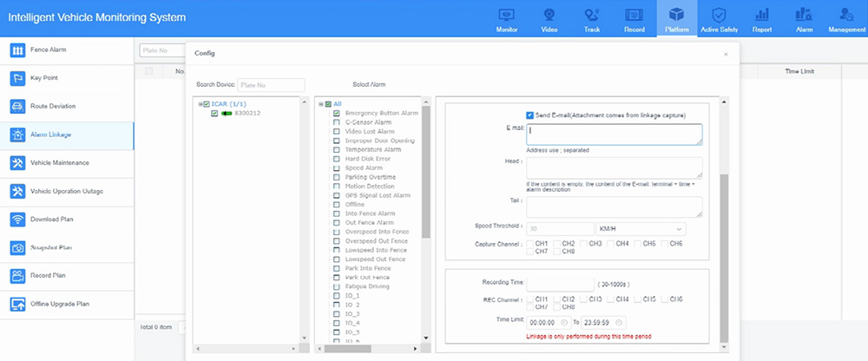Open the Active Safety shield icon
Viewport: 868px width, 361px height.
click(719, 15)
